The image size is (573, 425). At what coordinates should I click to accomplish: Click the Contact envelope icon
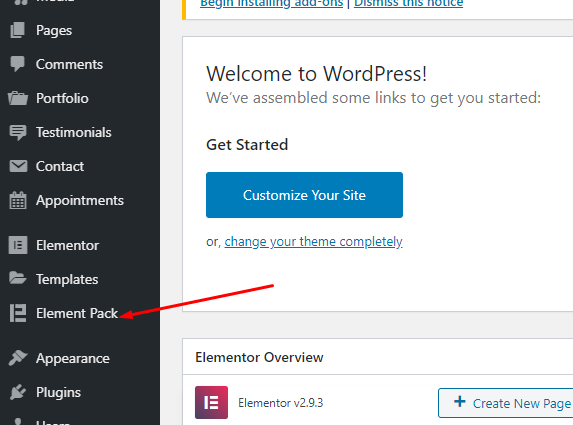(x=18, y=166)
